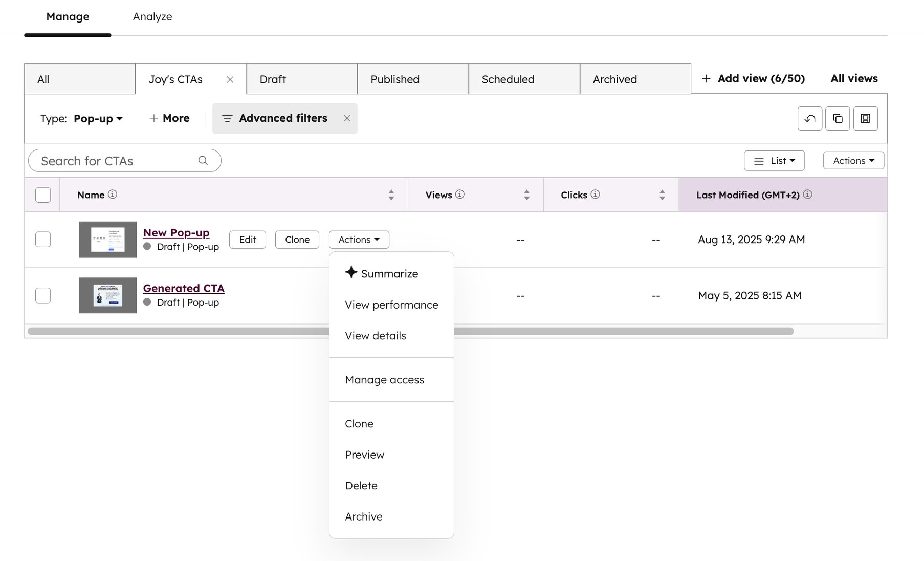Select Delete from the Actions menu
This screenshot has width=924, height=561.
point(361,485)
